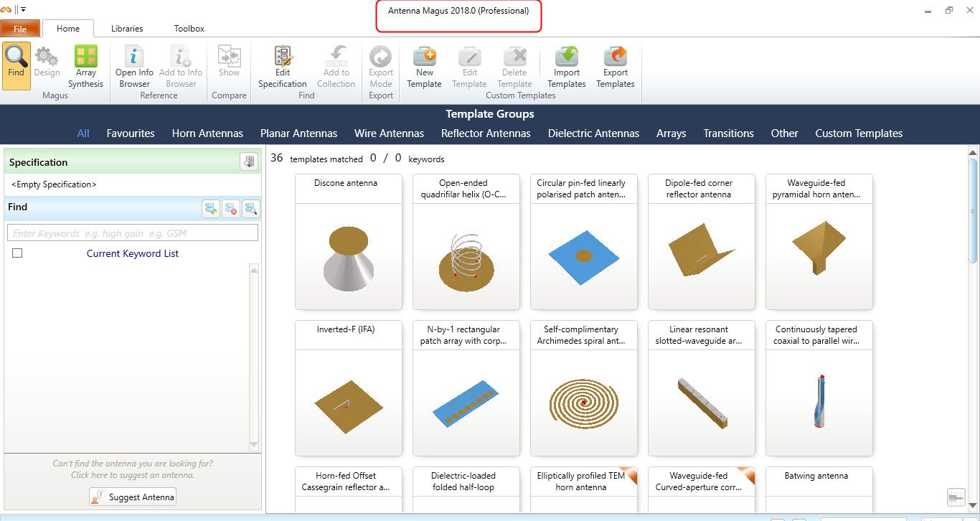Image resolution: width=980 pixels, height=521 pixels.
Task: Select the All template group
Action: click(83, 133)
